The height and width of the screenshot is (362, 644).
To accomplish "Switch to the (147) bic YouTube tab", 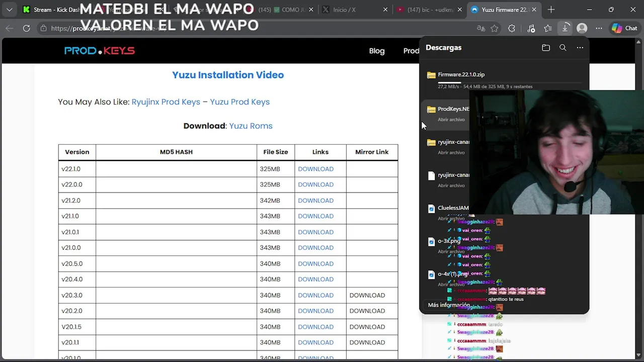I will [429, 10].
